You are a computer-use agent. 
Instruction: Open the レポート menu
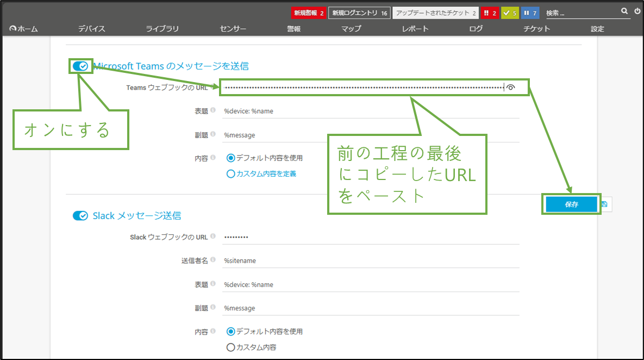tap(415, 29)
